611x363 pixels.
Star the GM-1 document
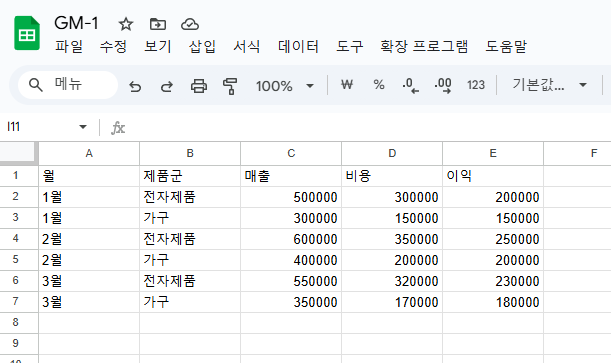tap(125, 24)
